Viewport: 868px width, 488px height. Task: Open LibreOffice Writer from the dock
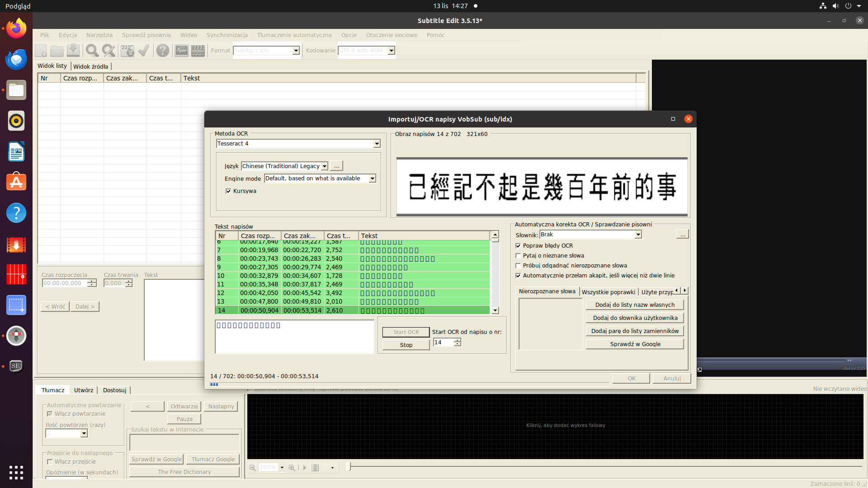[x=16, y=151]
